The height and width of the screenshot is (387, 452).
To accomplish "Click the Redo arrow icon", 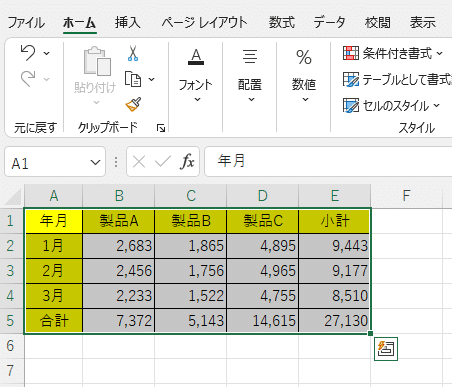I will (28, 79).
